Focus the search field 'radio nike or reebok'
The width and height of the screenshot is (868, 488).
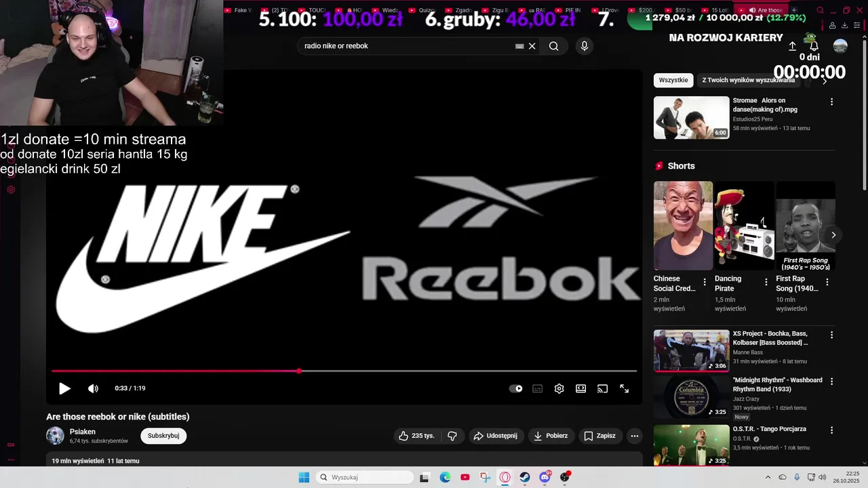point(406,46)
